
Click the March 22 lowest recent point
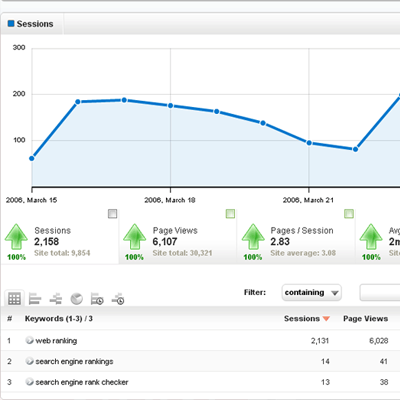(x=355, y=149)
